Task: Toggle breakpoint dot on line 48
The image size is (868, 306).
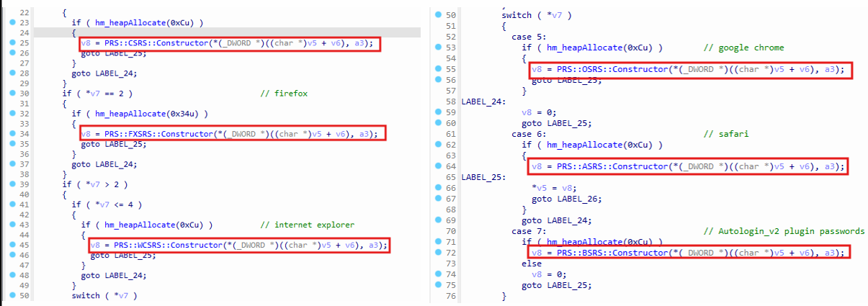Action: tap(12, 275)
